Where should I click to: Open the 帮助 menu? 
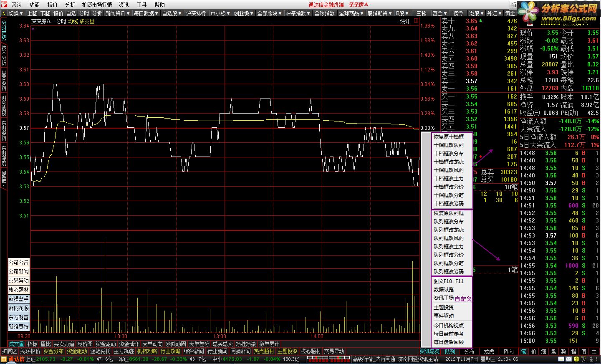[160, 5]
